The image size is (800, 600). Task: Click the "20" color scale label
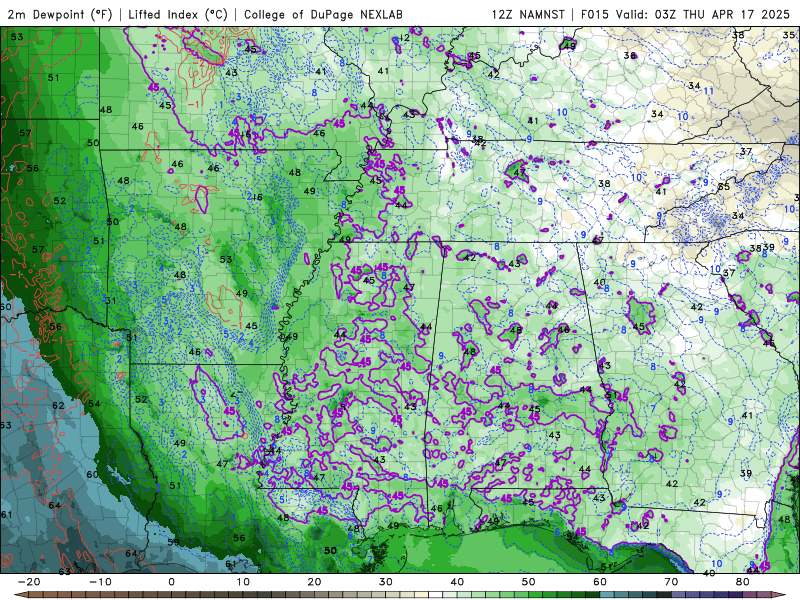[x=314, y=582]
